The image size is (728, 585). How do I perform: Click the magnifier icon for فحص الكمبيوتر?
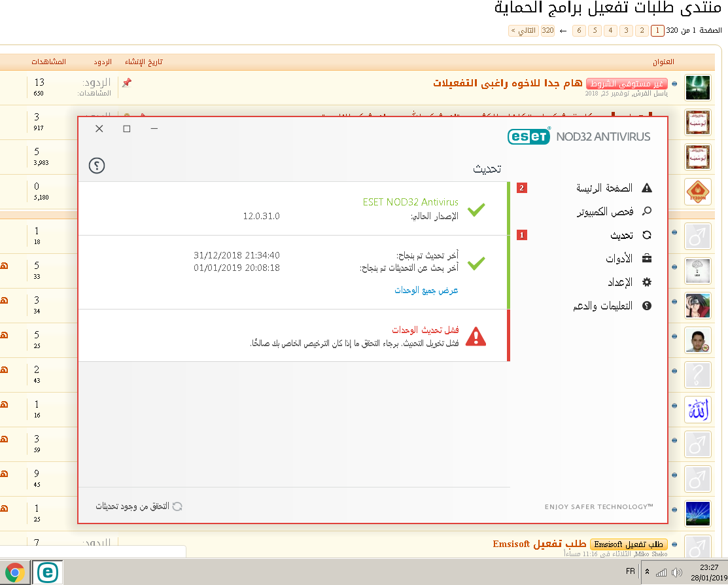pyautogui.click(x=647, y=211)
